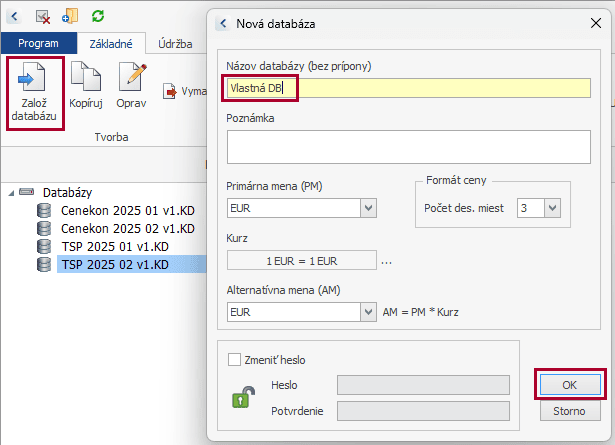This screenshot has width=615, height=445.
Task: Open the Program tab
Action: (38, 44)
